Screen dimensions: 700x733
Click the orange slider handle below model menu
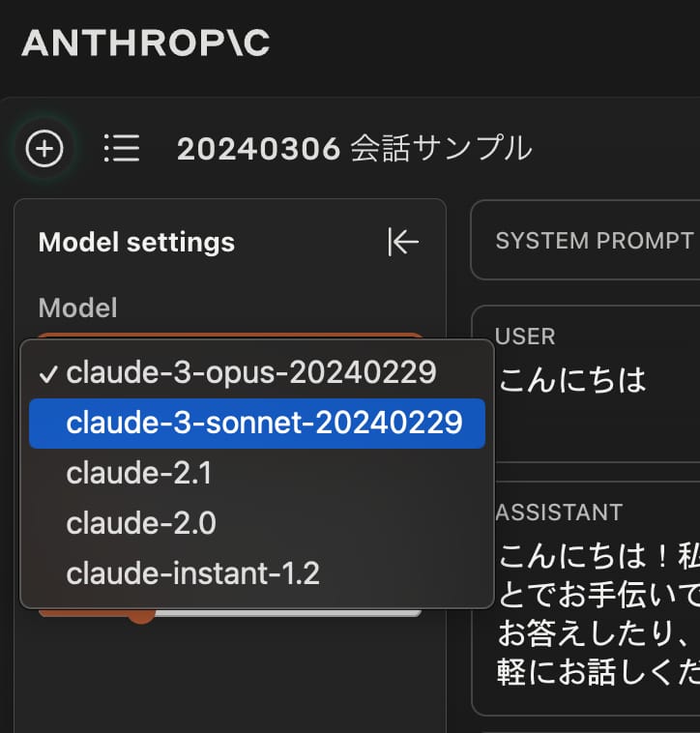coord(142,614)
